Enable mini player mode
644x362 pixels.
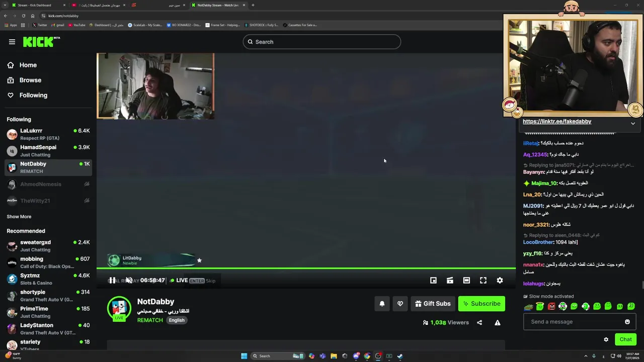[x=433, y=280]
